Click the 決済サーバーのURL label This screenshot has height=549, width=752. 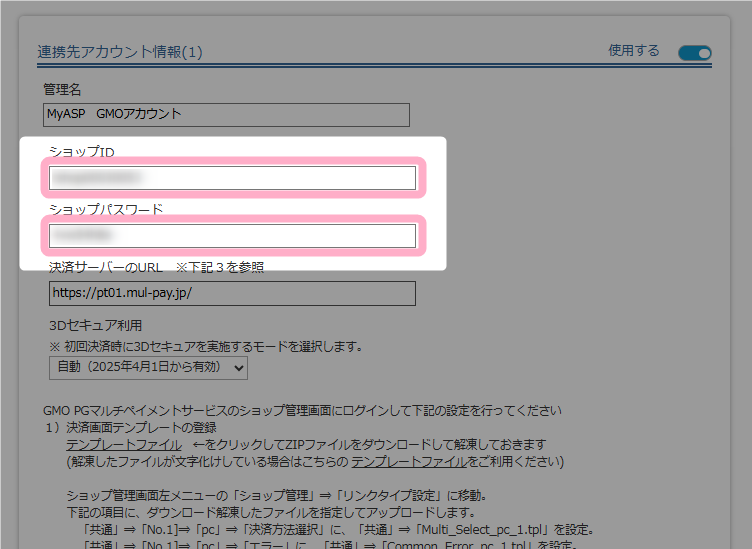[106, 267]
